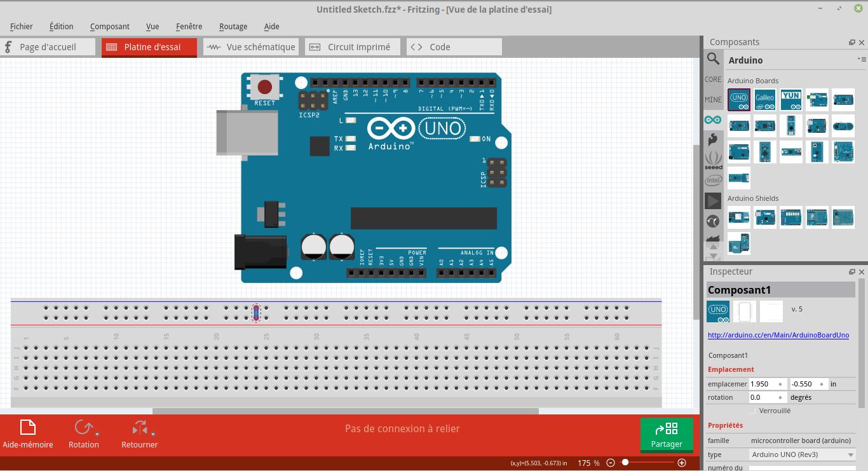Click 'microcontroller board (arduino)' family text
This screenshot has width=868, height=471.
pos(801,440)
